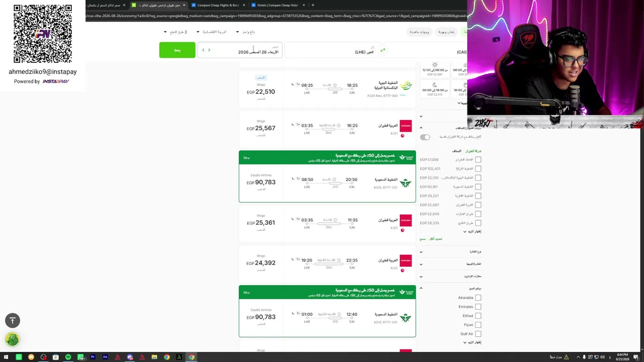Open Discord from the taskbar

point(130,357)
